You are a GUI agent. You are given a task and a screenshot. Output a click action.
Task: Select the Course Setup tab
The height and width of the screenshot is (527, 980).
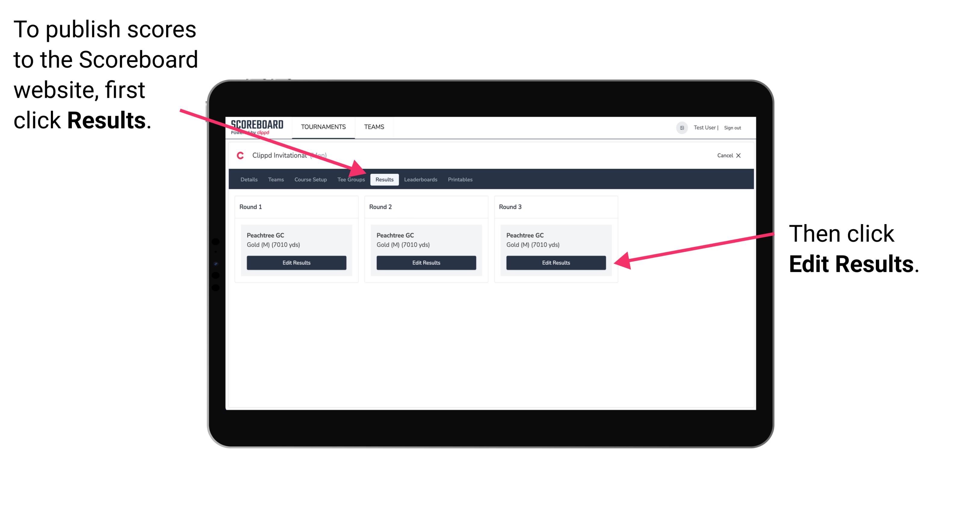click(310, 180)
